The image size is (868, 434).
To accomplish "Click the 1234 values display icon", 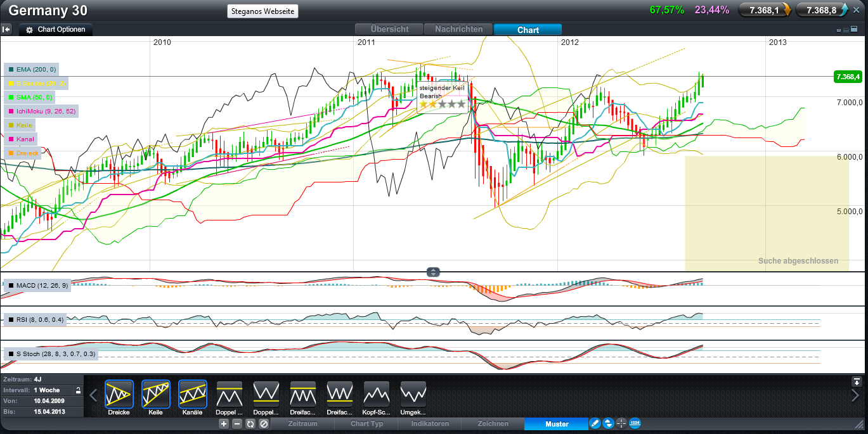I will [635, 424].
